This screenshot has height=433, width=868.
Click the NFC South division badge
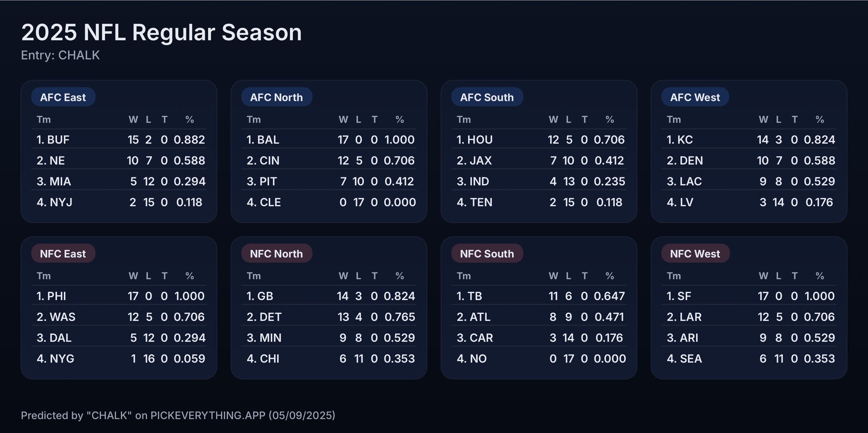pos(487,254)
